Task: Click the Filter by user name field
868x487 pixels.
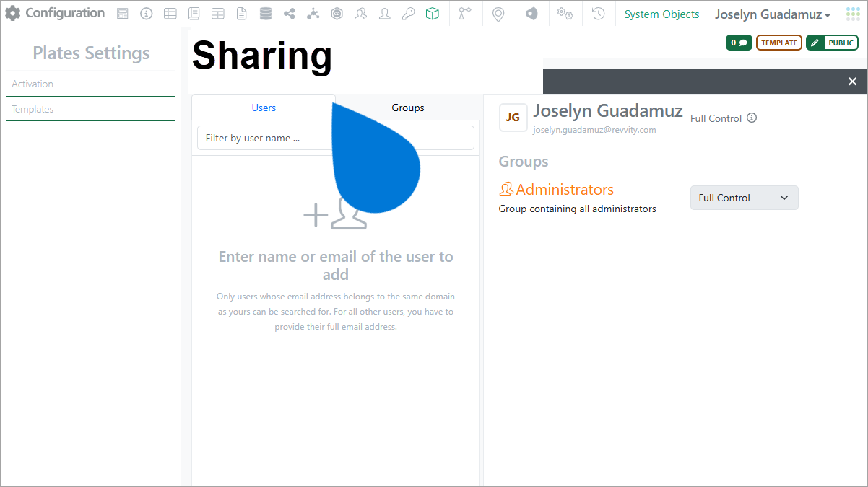Action: (x=336, y=138)
